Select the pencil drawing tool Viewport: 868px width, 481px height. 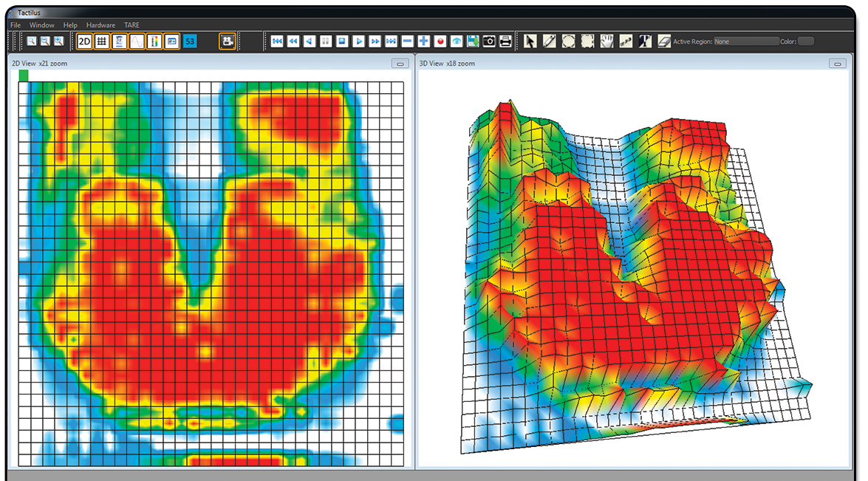(x=549, y=41)
